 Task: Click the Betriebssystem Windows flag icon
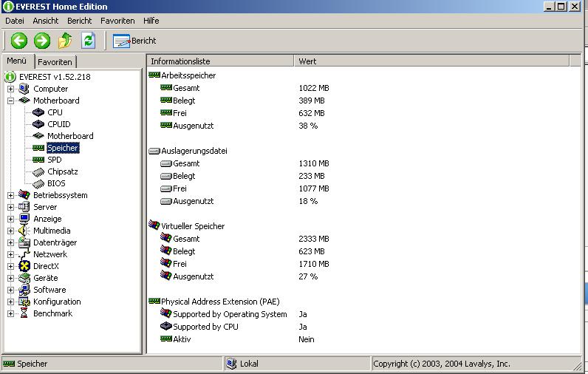(x=24, y=195)
